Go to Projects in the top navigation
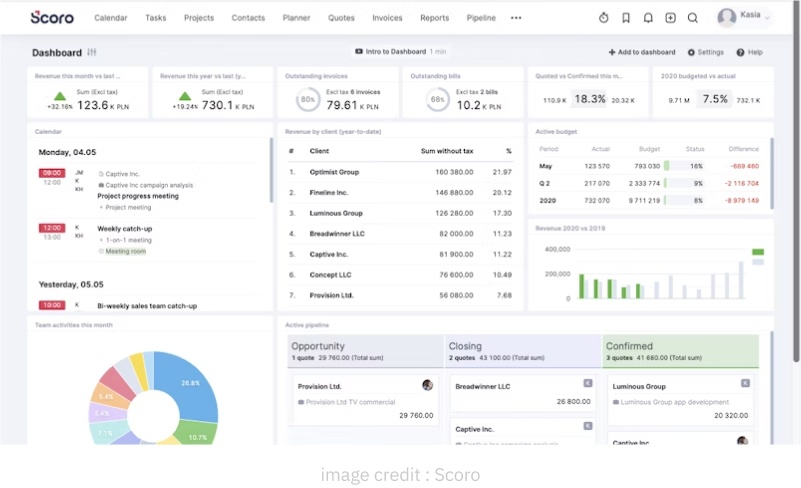The image size is (801, 488). click(x=199, y=18)
